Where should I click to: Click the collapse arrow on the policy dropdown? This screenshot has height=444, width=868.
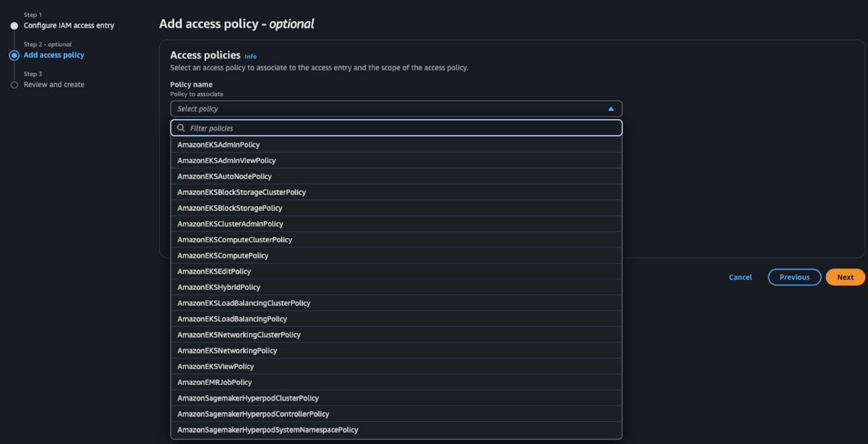610,108
